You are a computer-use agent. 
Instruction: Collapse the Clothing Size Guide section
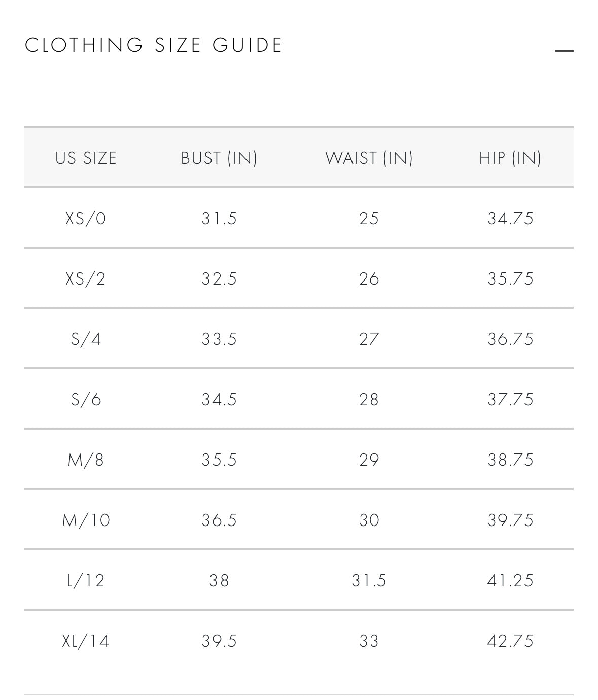(x=564, y=51)
